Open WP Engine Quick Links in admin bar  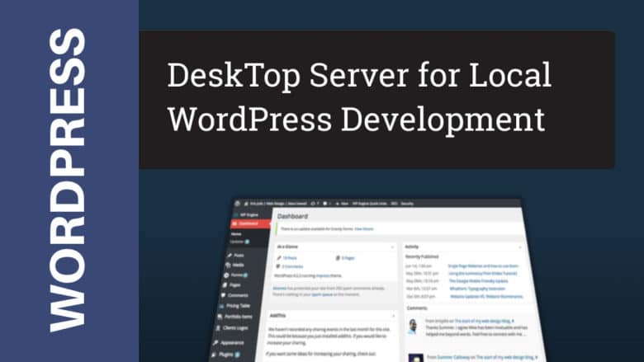pos(369,204)
